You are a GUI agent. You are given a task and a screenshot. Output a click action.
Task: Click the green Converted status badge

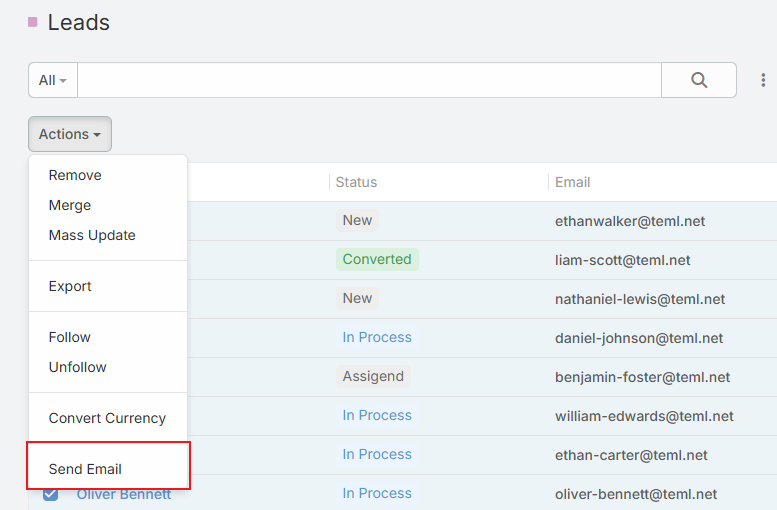coord(377,259)
